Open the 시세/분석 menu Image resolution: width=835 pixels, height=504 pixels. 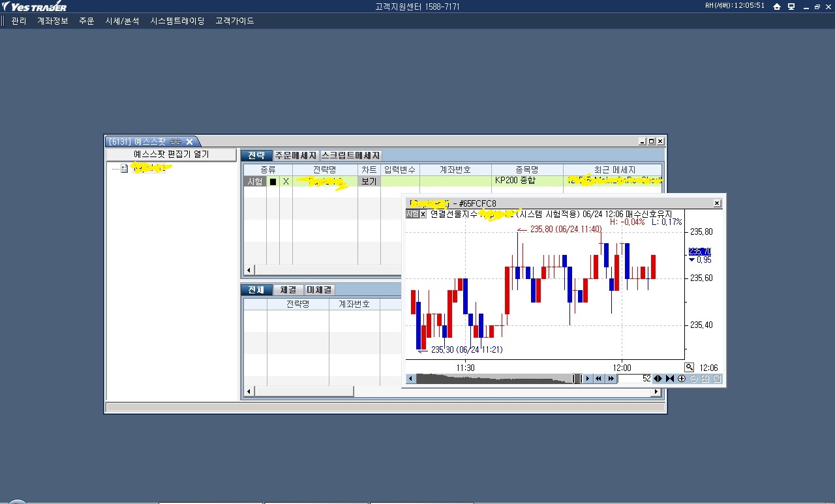coord(122,21)
